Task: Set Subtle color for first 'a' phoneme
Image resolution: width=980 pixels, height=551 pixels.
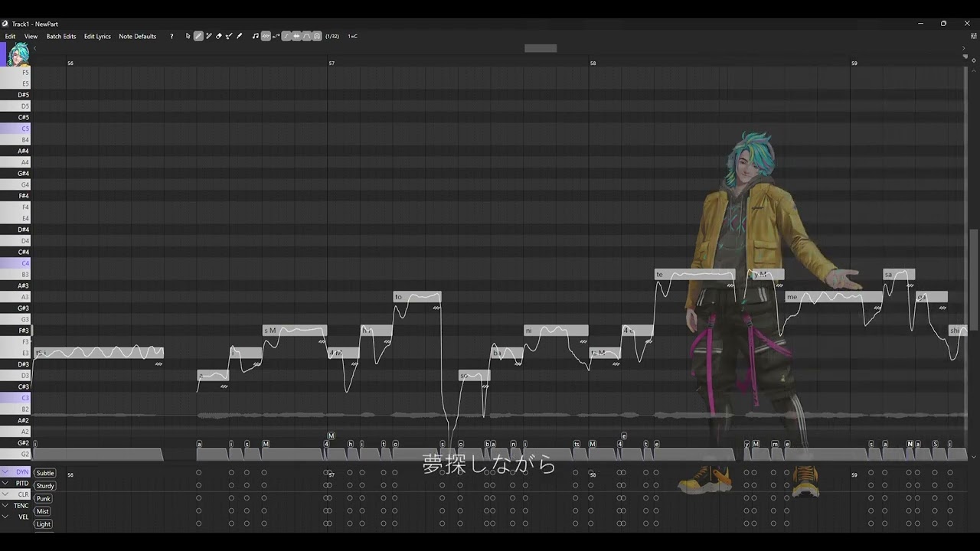Action: click(x=199, y=472)
